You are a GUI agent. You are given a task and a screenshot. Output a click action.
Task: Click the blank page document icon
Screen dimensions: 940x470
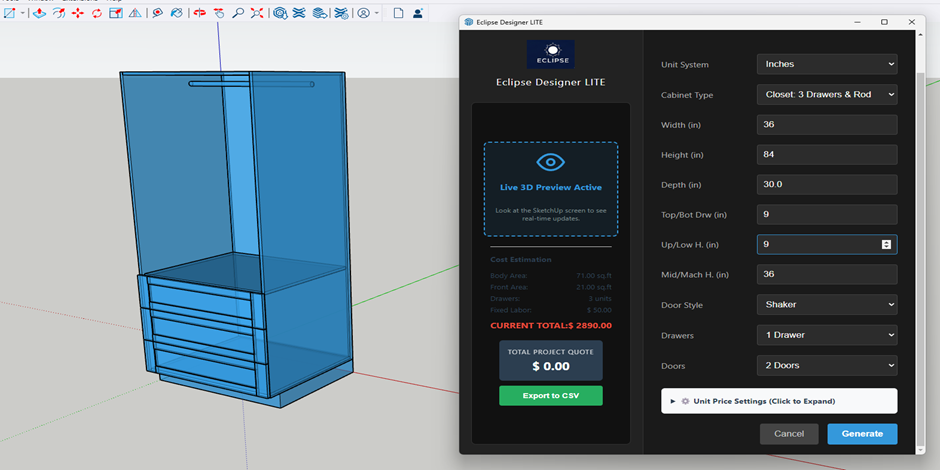click(x=398, y=13)
